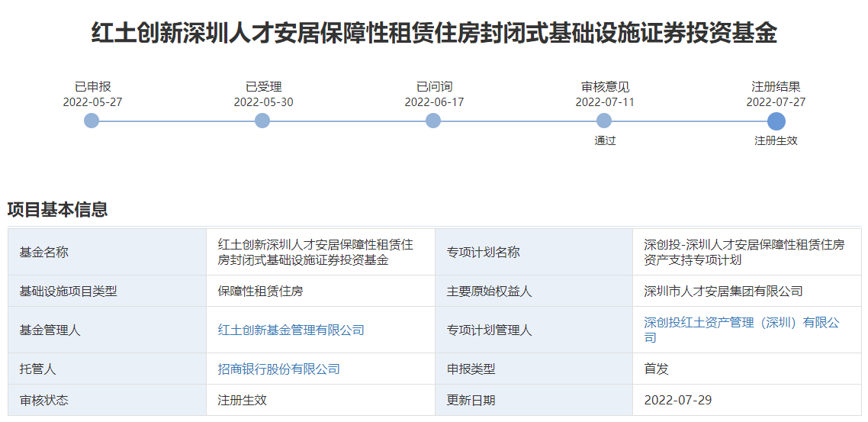Select the 首发 application type value
The height and width of the screenshot is (422, 868).
tap(656, 369)
